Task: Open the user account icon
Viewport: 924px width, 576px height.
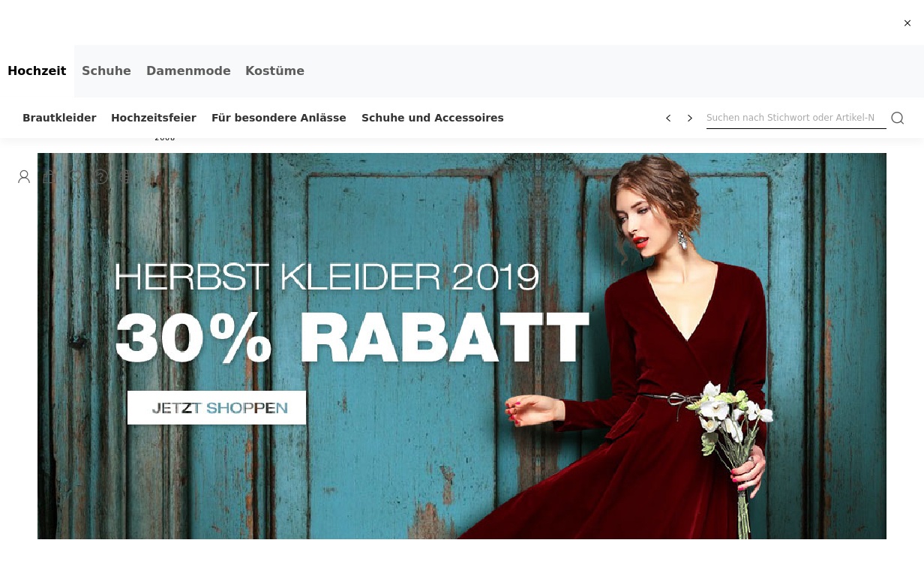Action: point(24,177)
